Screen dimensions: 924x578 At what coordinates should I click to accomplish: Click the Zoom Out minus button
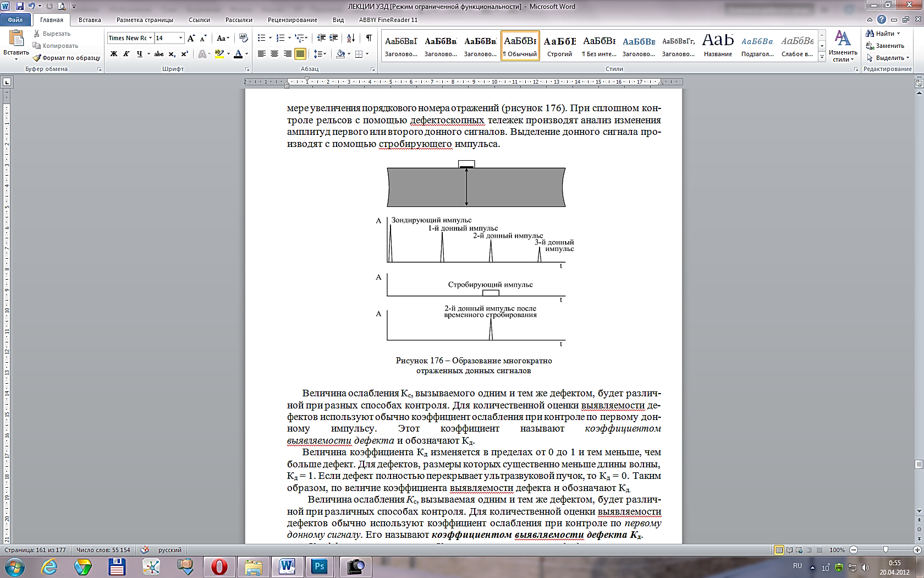tap(854, 550)
